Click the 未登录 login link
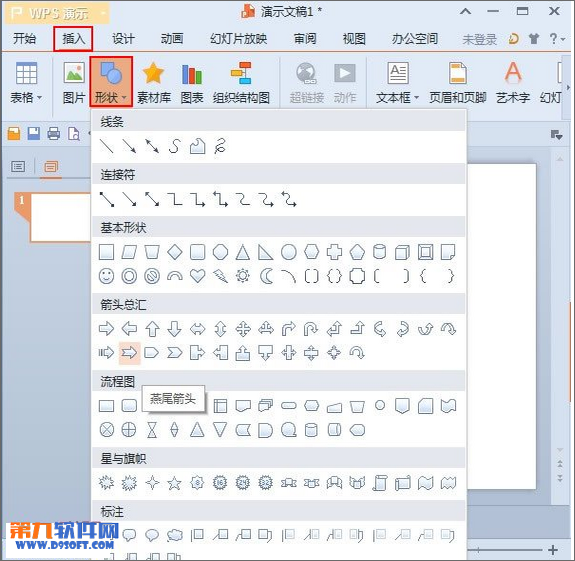Screen dimensions: 575x561 pyautogui.click(x=479, y=39)
